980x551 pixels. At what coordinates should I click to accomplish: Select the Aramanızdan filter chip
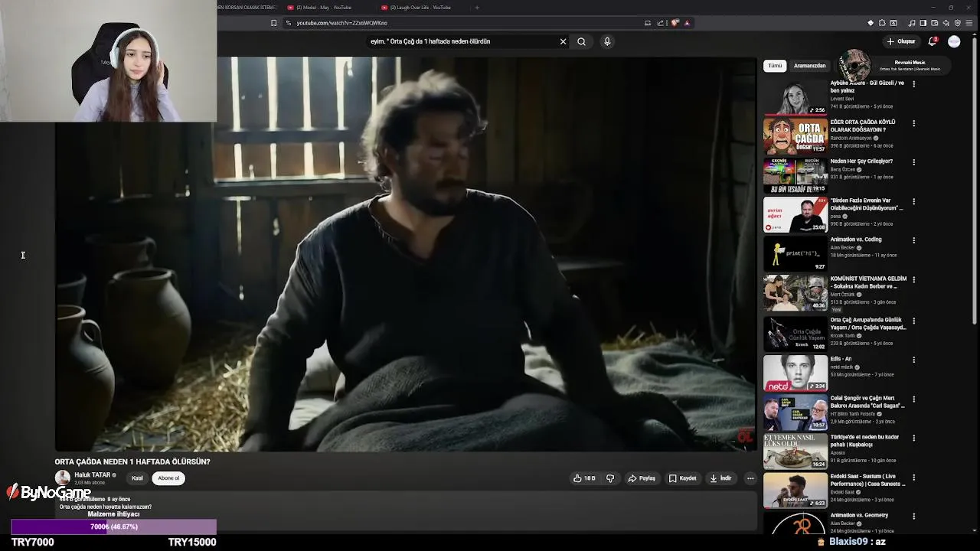point(809,66)
